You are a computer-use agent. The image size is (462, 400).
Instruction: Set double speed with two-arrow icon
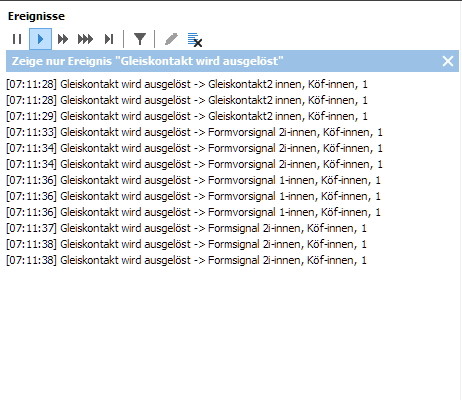[x=63, y=39]
